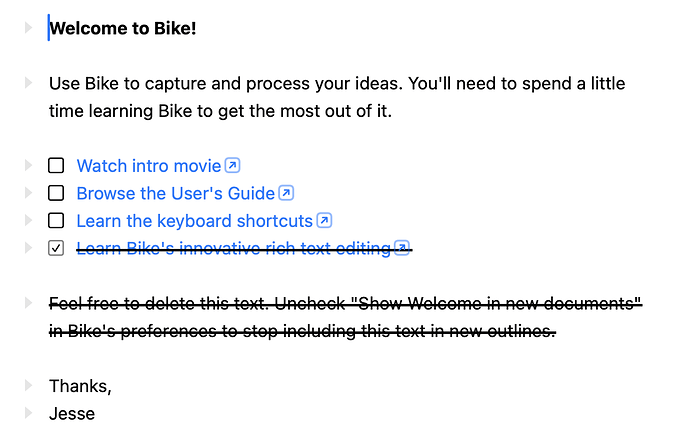
Task: Toggle triangle beside Browse the User's Guide
Action: tap(29, 193)
